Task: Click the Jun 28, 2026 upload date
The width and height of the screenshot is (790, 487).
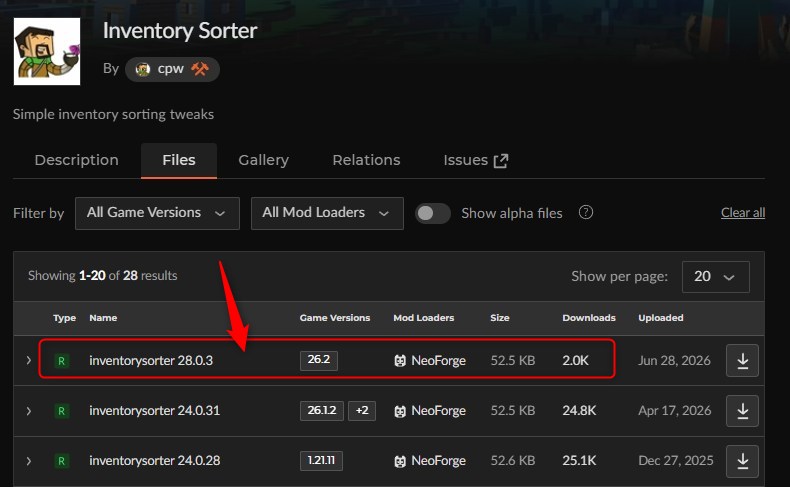Action: 674,361
